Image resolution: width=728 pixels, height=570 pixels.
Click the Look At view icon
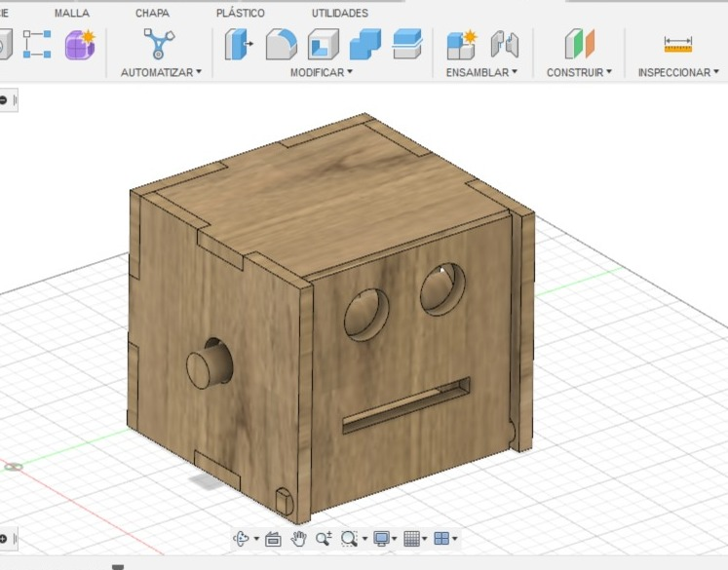pyautogui.click(x=273, y=540)
